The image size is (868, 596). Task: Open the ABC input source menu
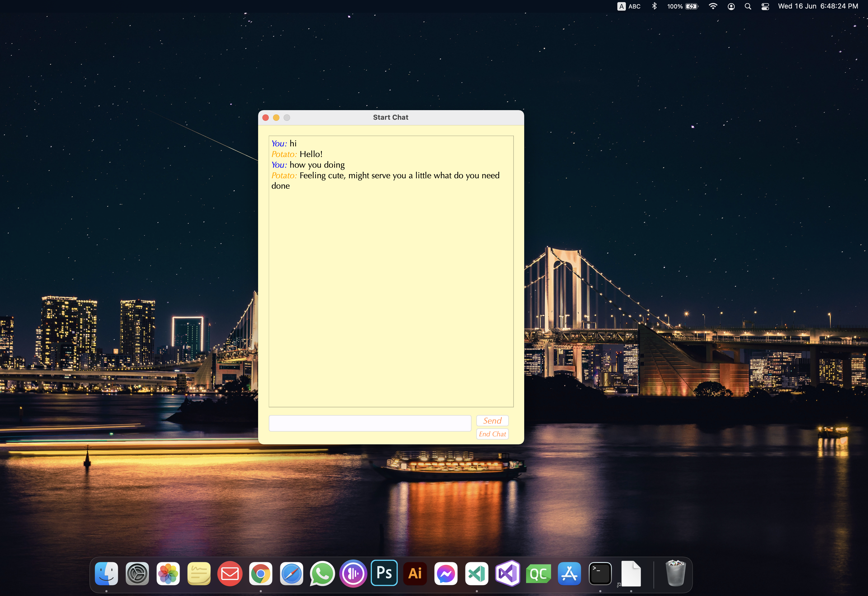point(629,6)
